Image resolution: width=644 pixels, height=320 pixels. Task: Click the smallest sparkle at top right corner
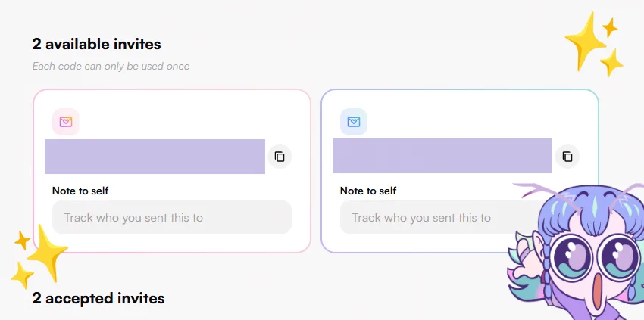(x=611, y=27)
